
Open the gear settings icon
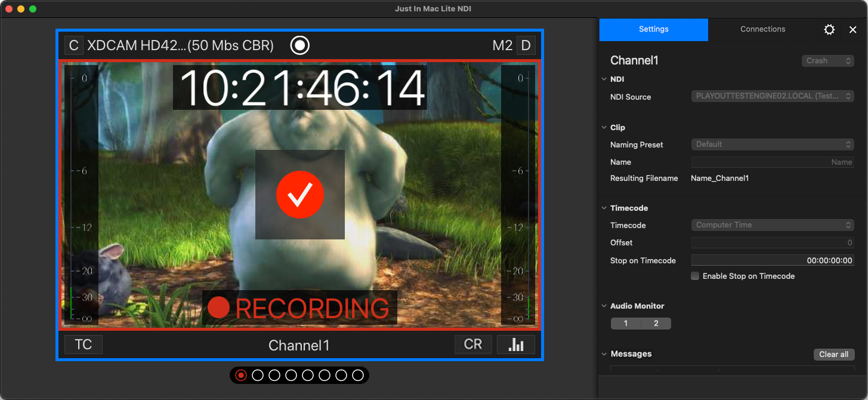(x=829, y=29)
